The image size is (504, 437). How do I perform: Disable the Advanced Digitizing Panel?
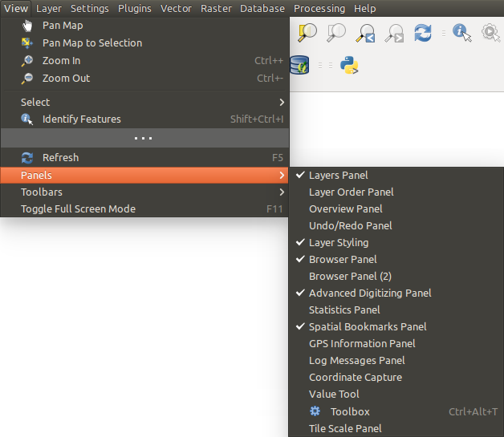(369, 293)
